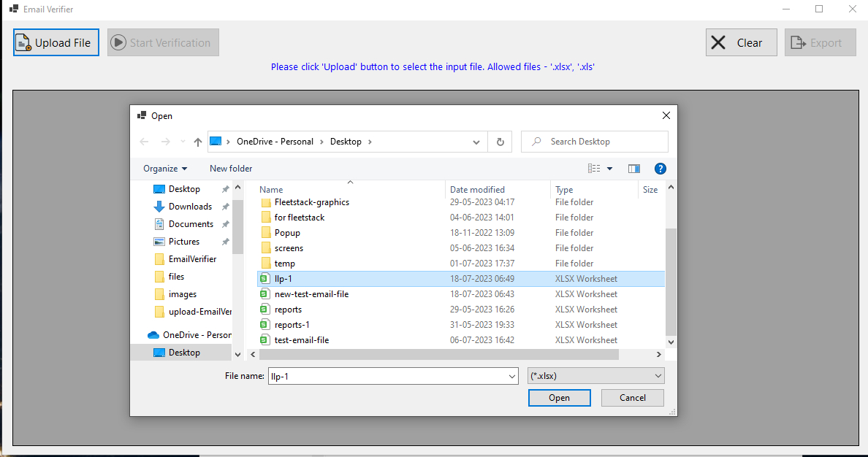Cancel the Open file dialog
The width and height of the screenshot is (868, 457).
tap(632, 398)
